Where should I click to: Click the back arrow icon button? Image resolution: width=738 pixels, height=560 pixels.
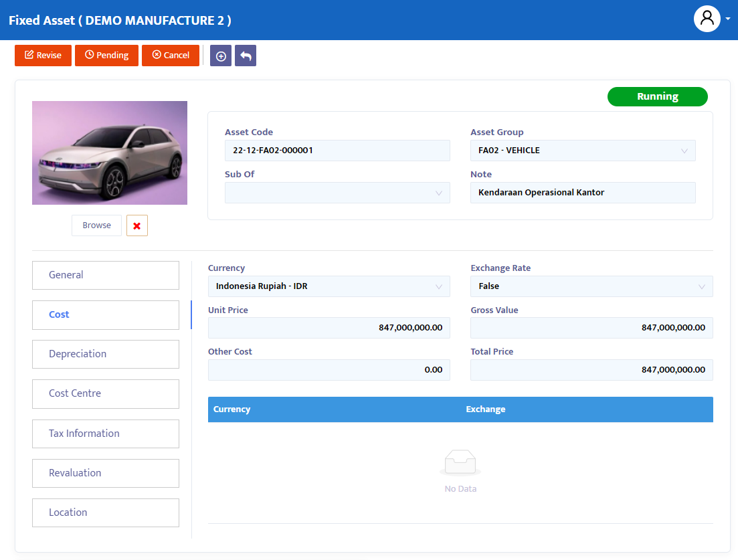(x=246, y=56)
